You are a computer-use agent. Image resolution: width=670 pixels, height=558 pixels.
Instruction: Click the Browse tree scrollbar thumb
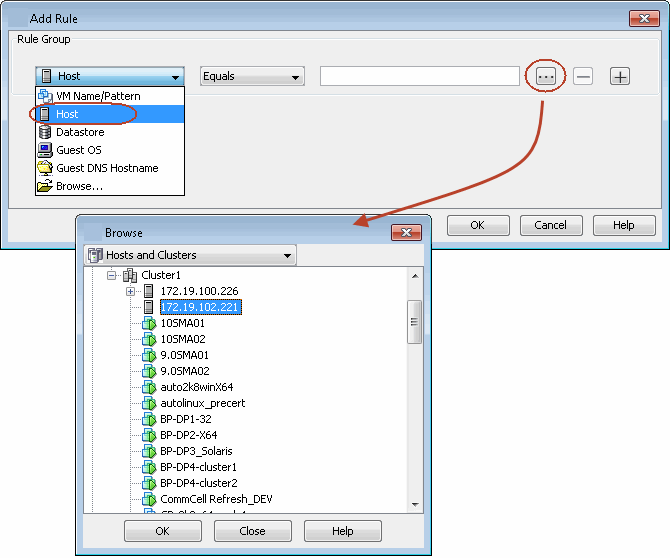[x=414, y=322]
